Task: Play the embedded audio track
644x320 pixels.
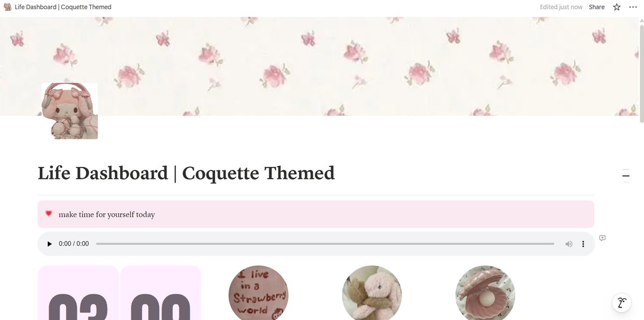Action: (50, 244)
